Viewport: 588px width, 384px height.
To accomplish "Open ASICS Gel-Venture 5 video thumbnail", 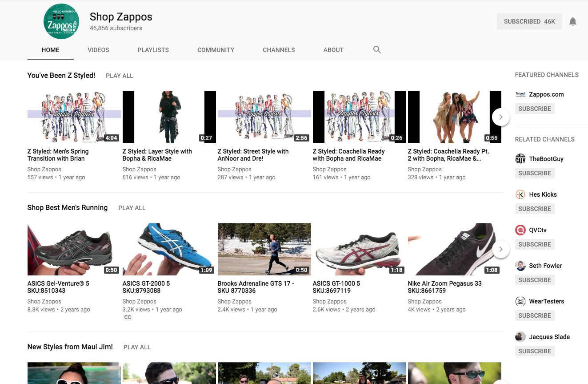I will pyautogui.click(x=74, y=249).
